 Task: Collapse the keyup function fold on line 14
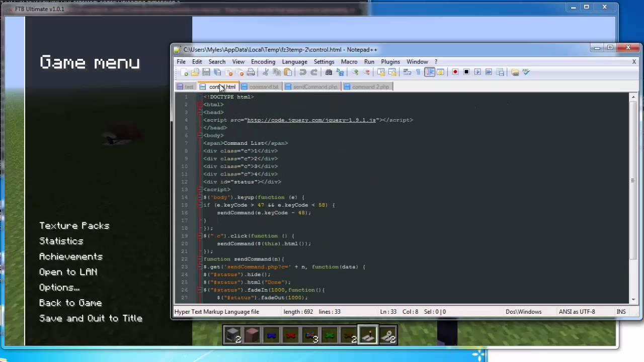tap(200, 197)
